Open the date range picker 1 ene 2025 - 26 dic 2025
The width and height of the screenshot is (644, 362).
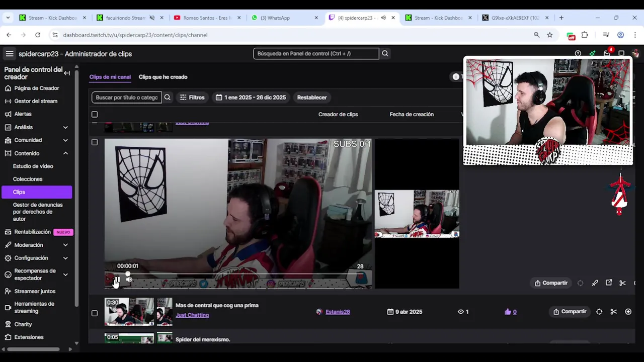251,98
